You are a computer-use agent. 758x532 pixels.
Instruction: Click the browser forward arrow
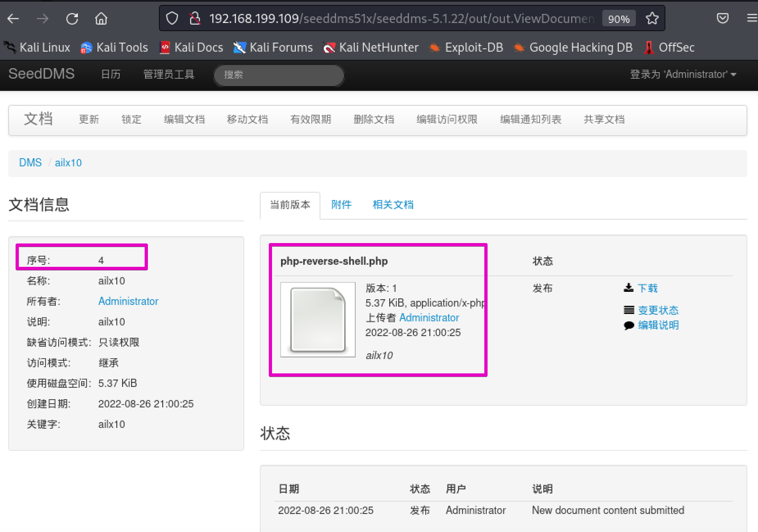(x=43, y=18)
